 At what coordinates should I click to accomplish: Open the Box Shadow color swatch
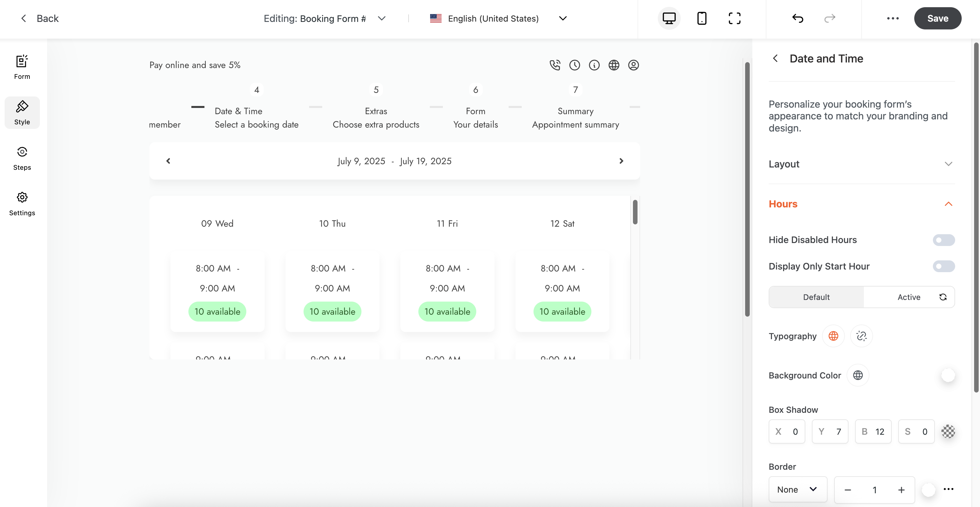(948, 431)
